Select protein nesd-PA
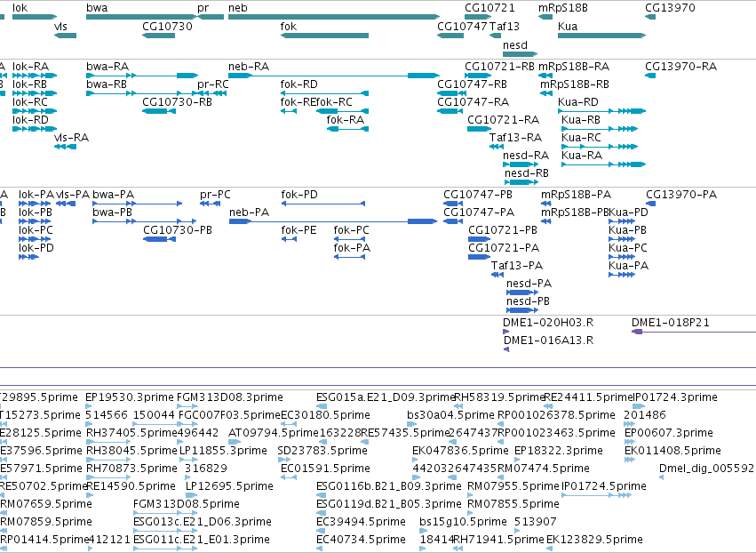The width and height of the screenshot is (756, 553). pos(529,284)
